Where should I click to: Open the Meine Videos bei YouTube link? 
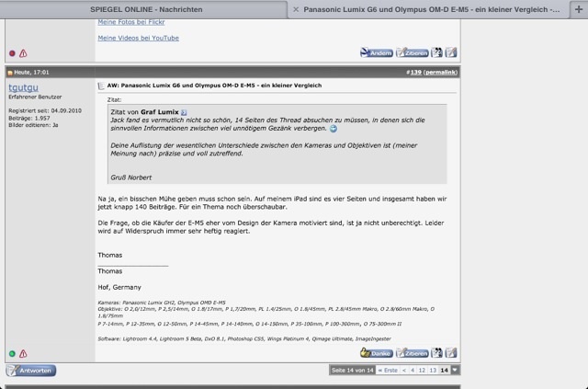(139, 38)
